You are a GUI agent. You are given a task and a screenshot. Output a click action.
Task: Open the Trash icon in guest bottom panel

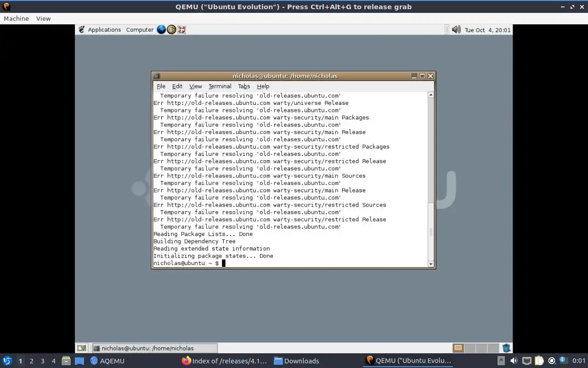(506, 348)
